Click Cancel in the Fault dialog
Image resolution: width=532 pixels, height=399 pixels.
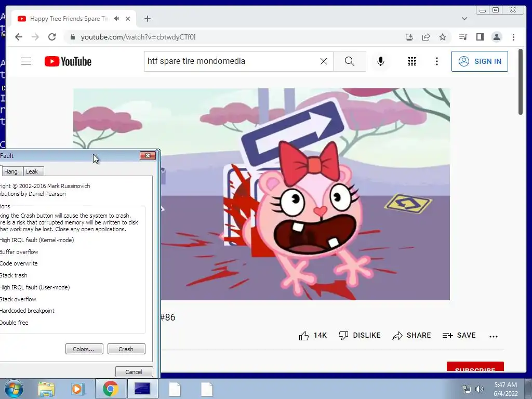[x=134, y=372]
